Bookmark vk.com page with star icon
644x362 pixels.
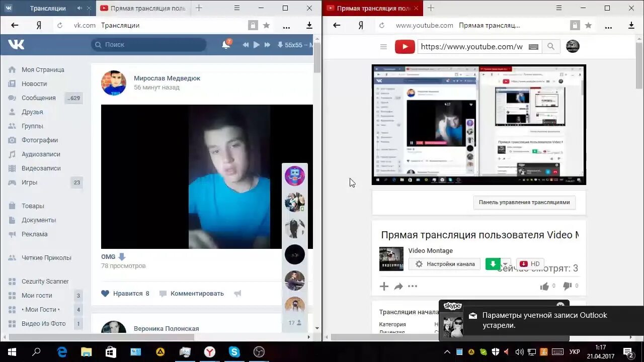pos(267,25)
